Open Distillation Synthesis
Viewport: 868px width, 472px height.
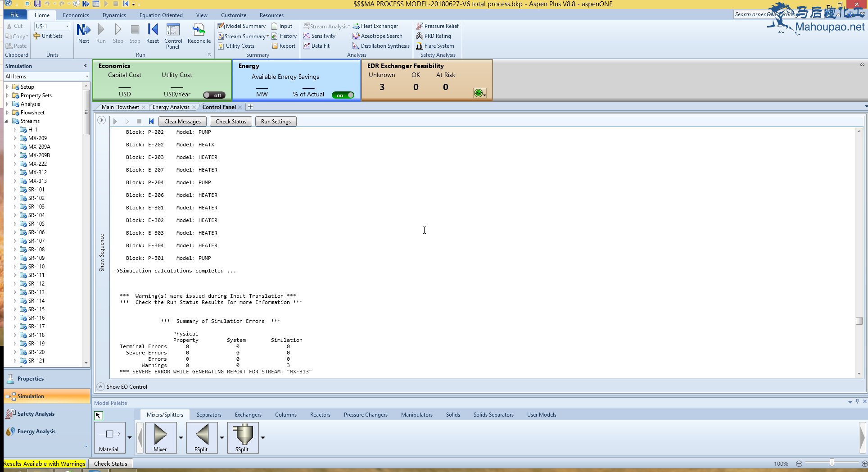point(381,46)
